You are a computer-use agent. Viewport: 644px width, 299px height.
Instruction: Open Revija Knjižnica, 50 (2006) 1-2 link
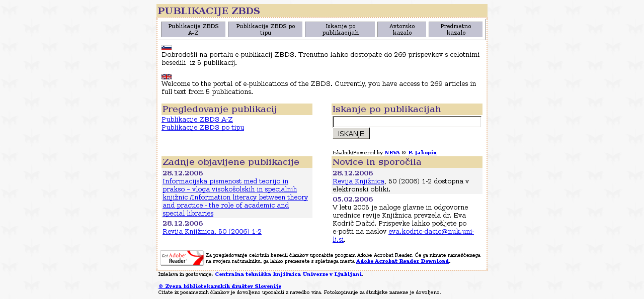(212, 232)
